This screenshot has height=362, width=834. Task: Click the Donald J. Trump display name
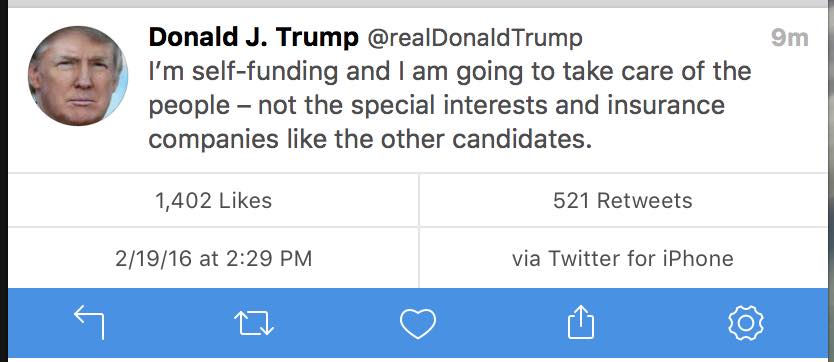253,38
